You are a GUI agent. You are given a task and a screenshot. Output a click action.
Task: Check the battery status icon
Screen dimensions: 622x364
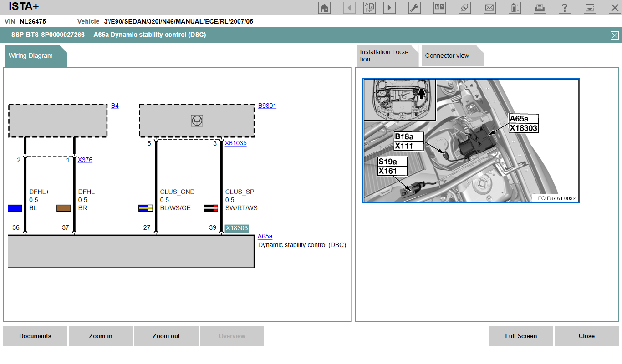tap(515, 8)
